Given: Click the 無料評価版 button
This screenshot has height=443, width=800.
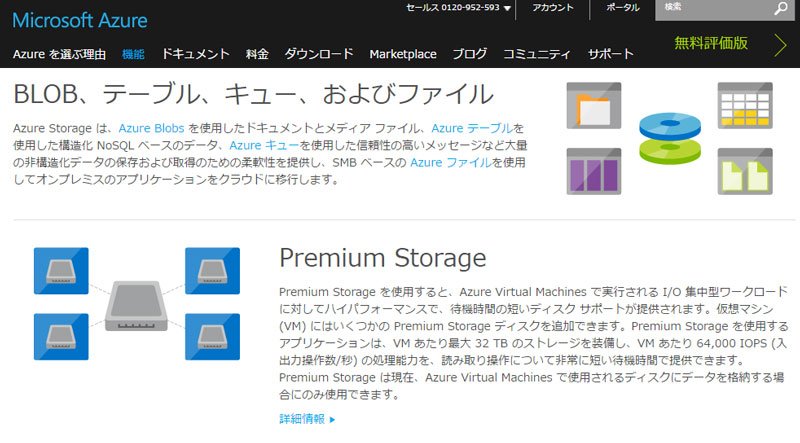Looking at the screenshot, I should pos(711,43).
